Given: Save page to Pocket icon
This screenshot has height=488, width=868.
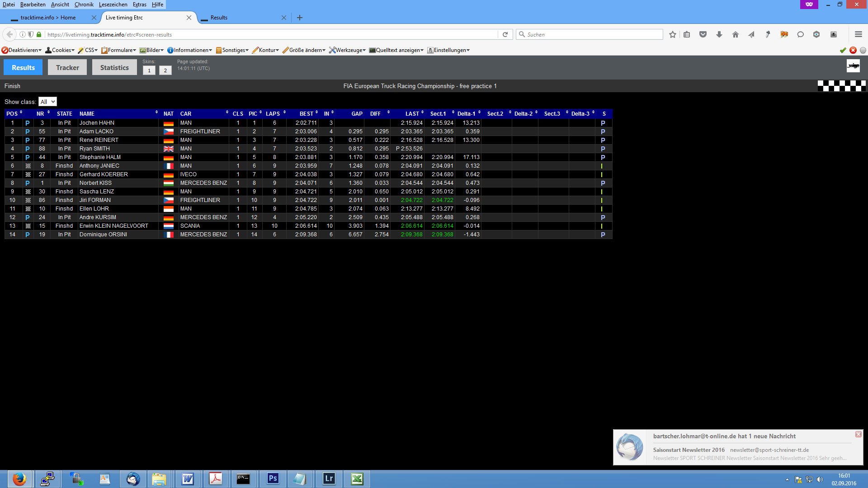Looking at the screenshot, I should 703,34.
